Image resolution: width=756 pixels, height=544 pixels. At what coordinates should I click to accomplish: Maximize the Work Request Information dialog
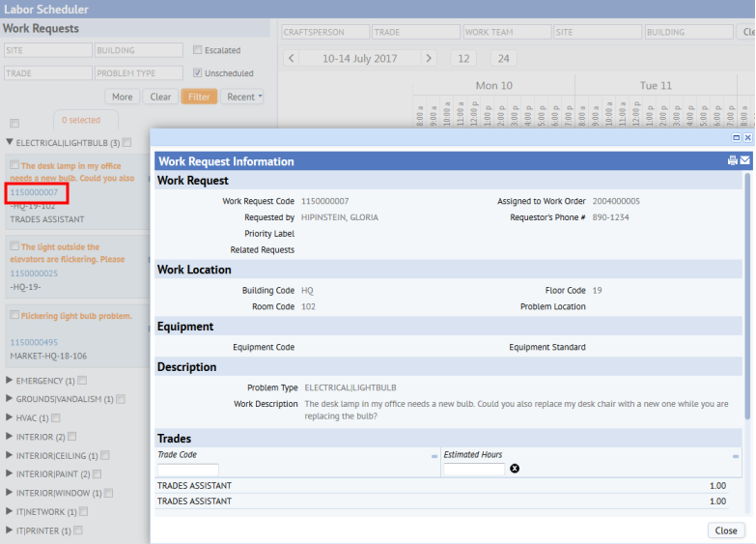(736, 138)
